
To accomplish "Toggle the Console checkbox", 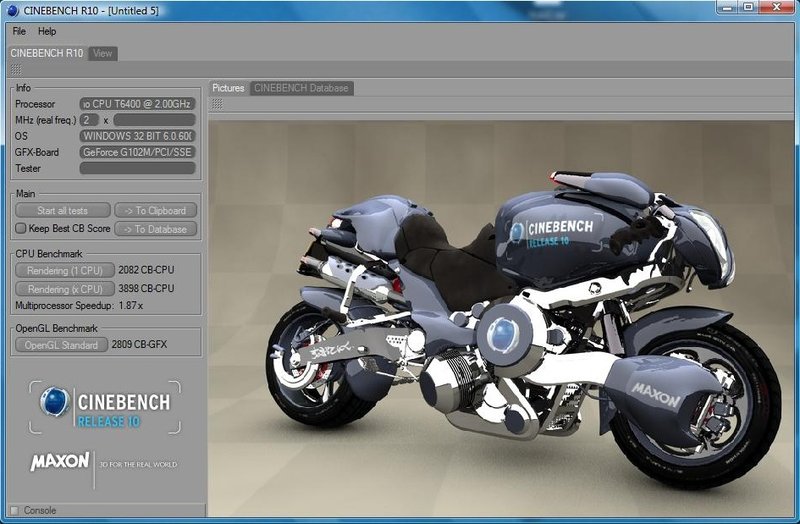I will tap(14, 510).
